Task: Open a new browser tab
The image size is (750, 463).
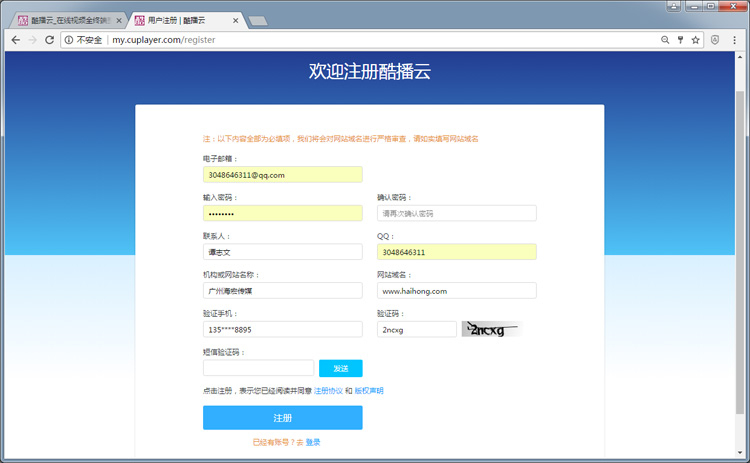Action: point(257,20)
